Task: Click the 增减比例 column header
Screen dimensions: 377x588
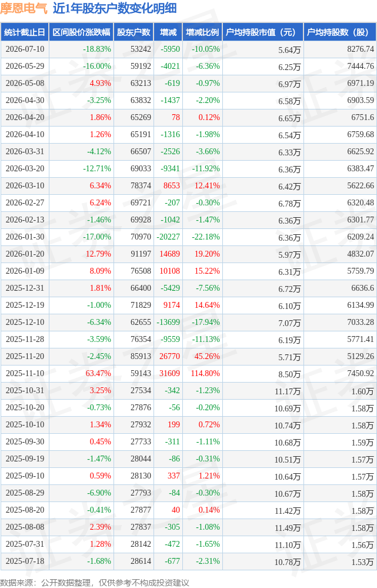Action: tap(202, 32)
